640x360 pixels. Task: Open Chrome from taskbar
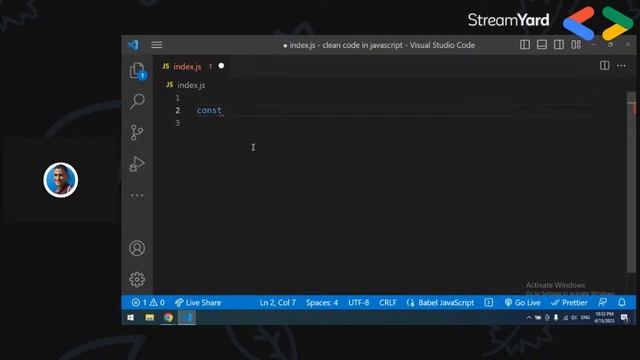168,317
